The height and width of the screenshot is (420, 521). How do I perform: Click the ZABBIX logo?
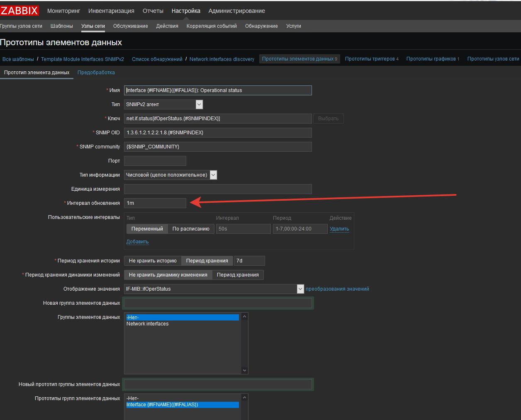(x=19, y=11)
